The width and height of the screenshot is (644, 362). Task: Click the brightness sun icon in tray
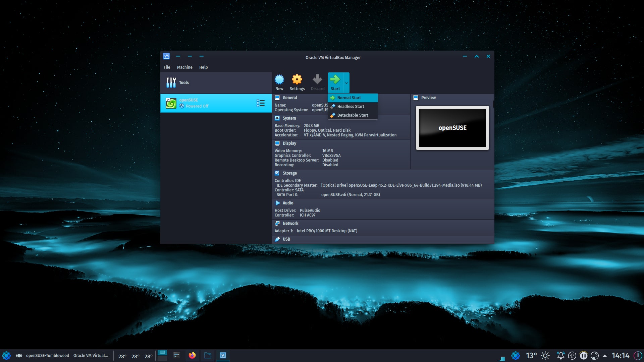545,356
